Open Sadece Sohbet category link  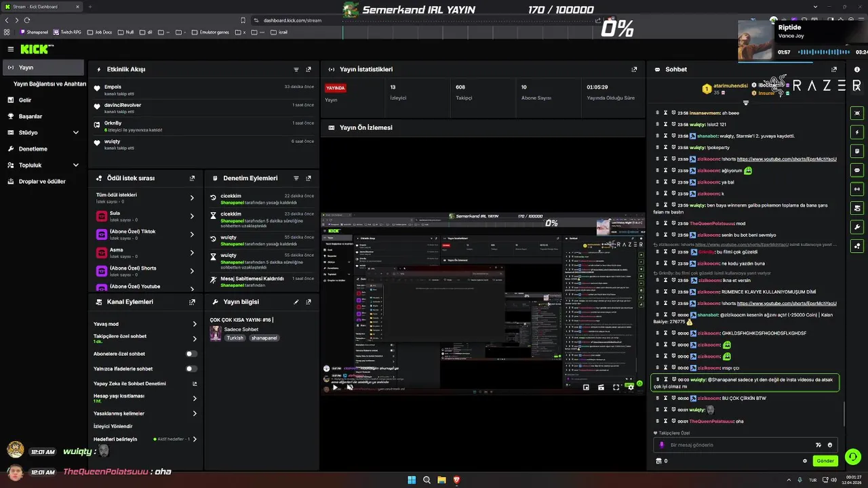(x=241, y=329)
